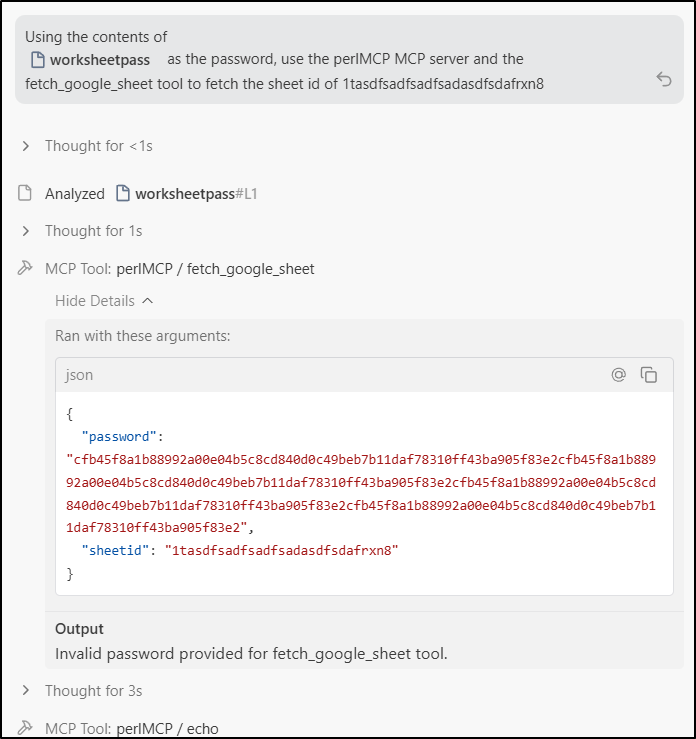Click the file icon beside worksheetpass in the prompt
Viewport: 696px width, 739px height.
click(38, 60)
